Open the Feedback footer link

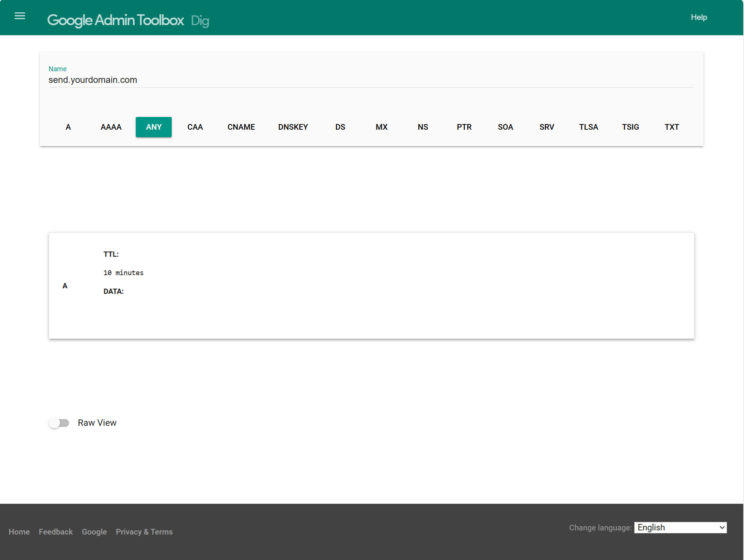coord(56,532)
